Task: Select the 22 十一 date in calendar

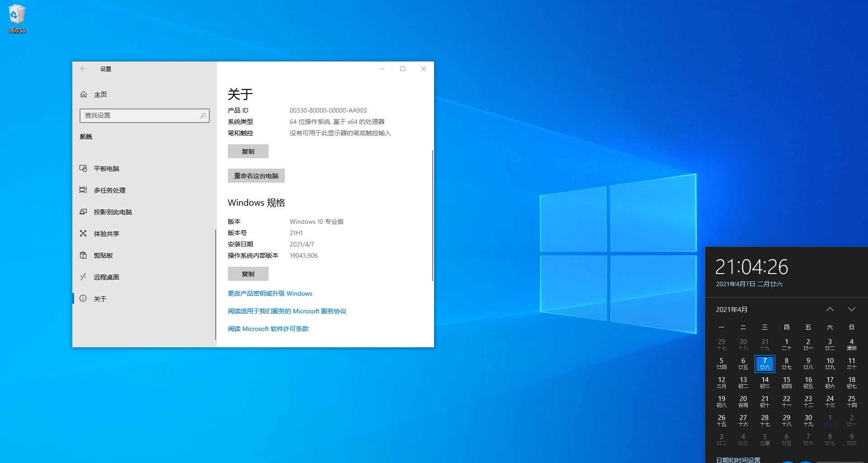Action: [787, 402]
